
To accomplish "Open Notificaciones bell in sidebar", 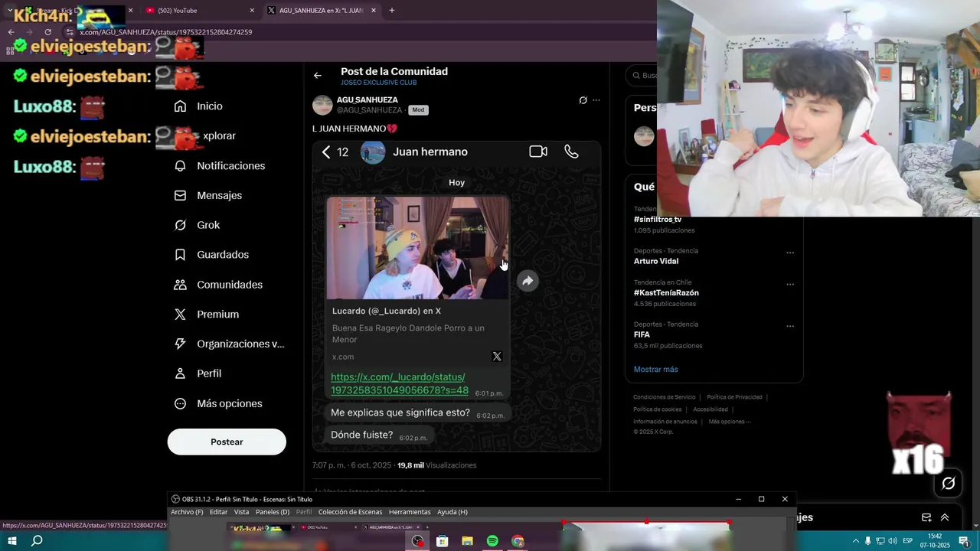I will point(220,166).
